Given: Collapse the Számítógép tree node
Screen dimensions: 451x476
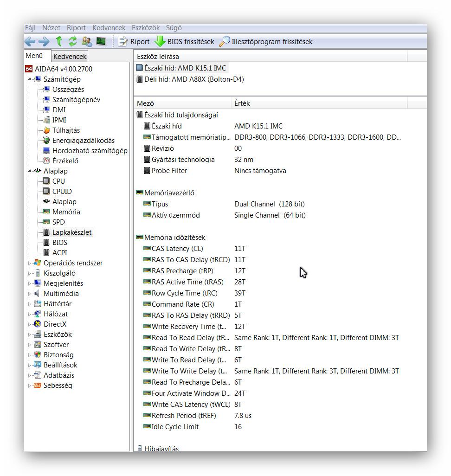Looking at the screenshot, I should [x=29, y=79].
